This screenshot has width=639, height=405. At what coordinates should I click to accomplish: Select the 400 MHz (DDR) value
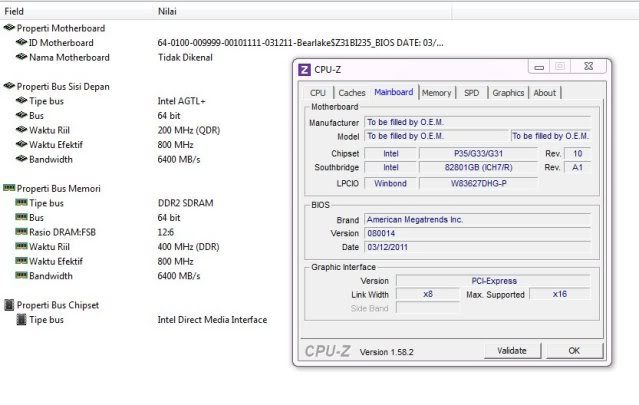click(x=188, y=247)
